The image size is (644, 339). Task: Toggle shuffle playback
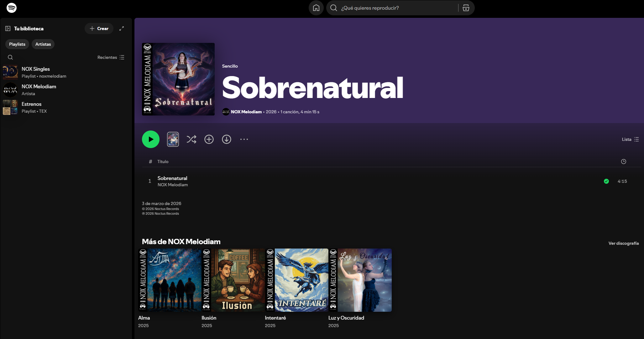click(191, 139)
